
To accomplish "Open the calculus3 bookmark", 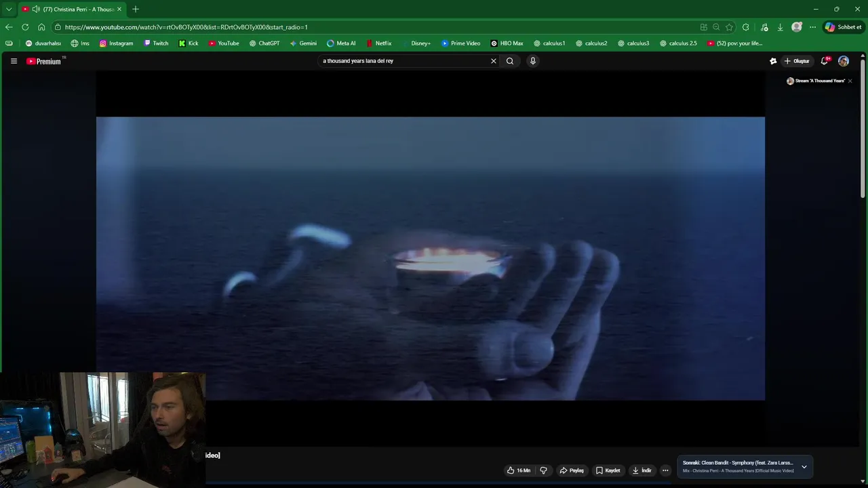I will (x=633, y=43).
